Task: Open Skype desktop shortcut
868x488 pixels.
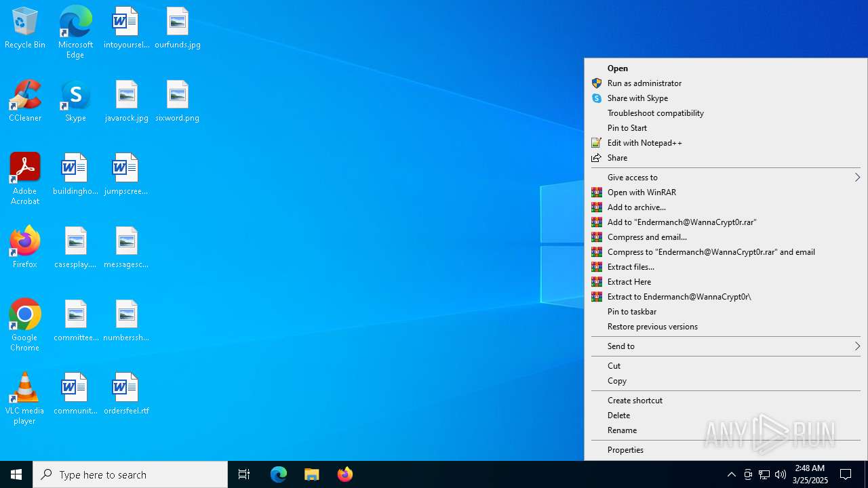Action: pos(75,102)
